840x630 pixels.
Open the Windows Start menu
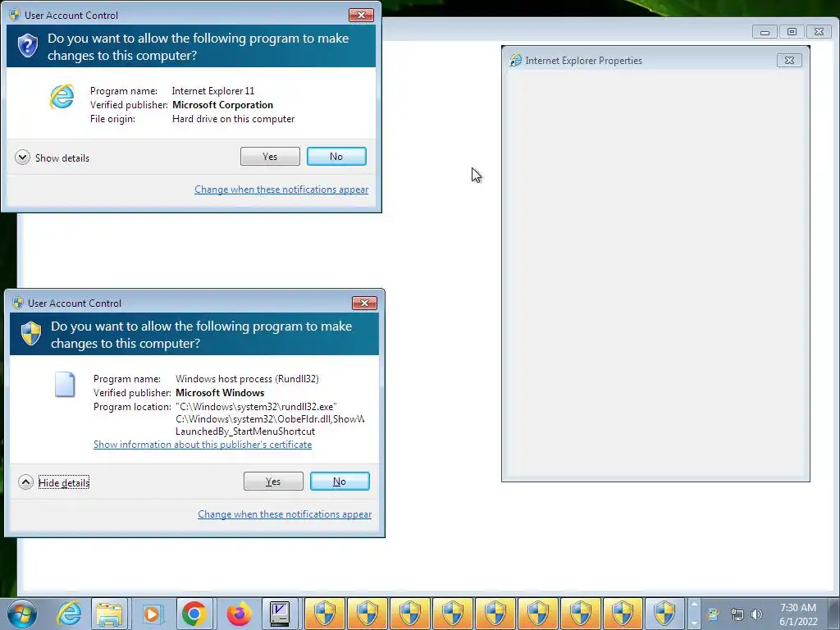click(22, 614)
